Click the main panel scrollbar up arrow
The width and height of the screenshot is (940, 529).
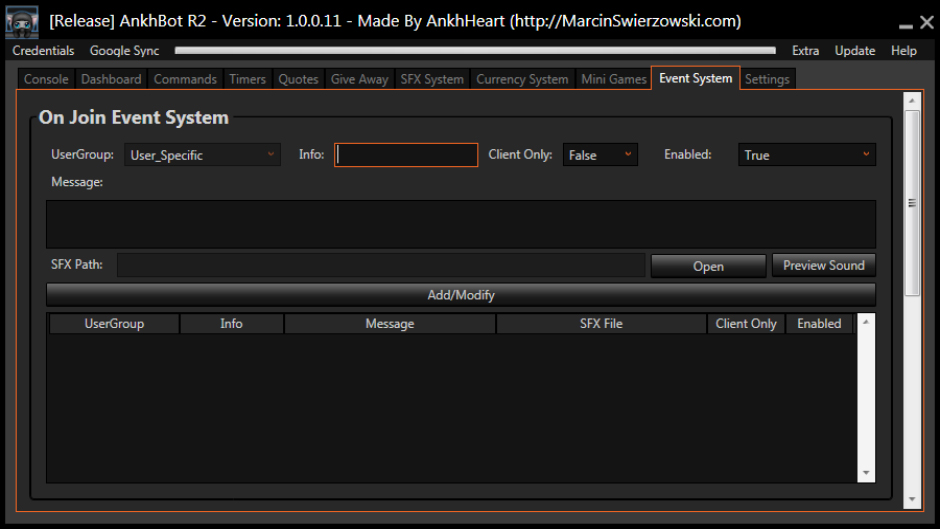click(912, 101)
